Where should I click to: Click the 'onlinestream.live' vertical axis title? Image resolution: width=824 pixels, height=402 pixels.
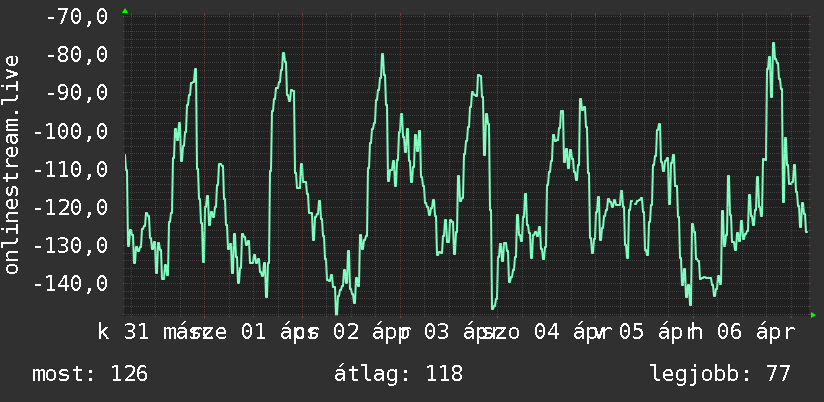point(12,164)
